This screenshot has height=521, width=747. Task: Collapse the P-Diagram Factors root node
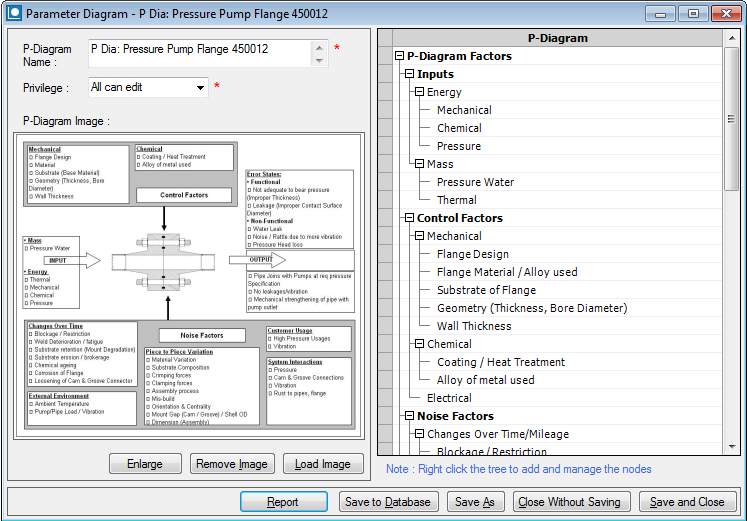[400, 56]
